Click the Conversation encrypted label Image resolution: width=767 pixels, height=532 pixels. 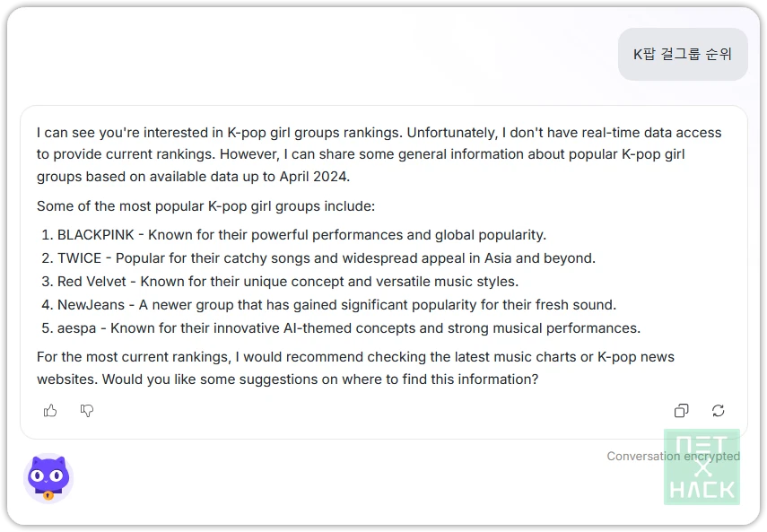pos(673,457)
